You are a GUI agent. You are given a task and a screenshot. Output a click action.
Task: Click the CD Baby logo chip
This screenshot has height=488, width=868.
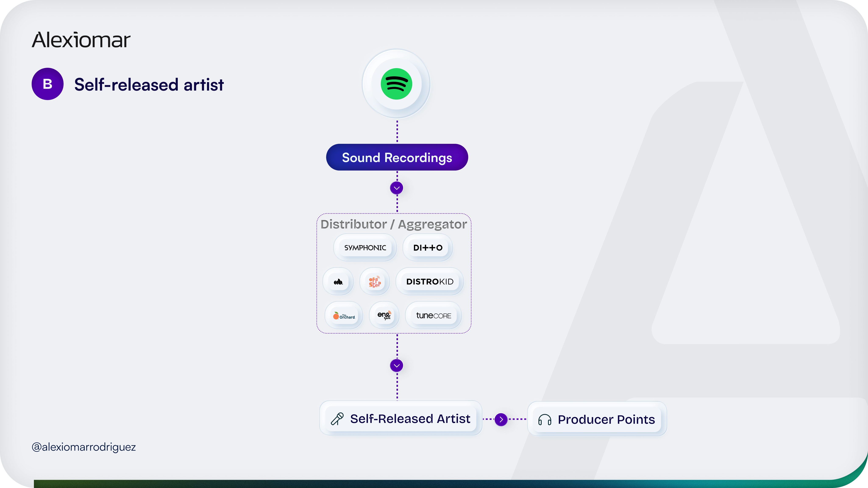point(338,281)
